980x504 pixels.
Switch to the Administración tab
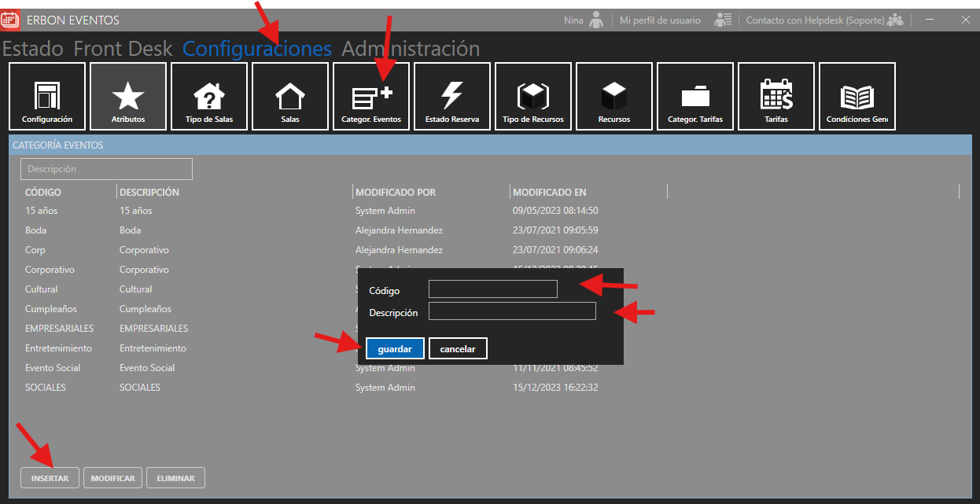point(411,49)
